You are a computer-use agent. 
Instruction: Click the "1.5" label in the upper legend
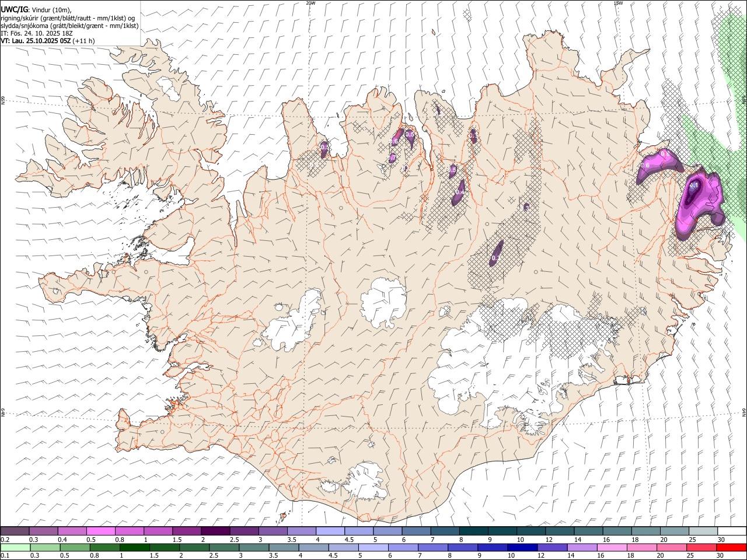[176, 540]
